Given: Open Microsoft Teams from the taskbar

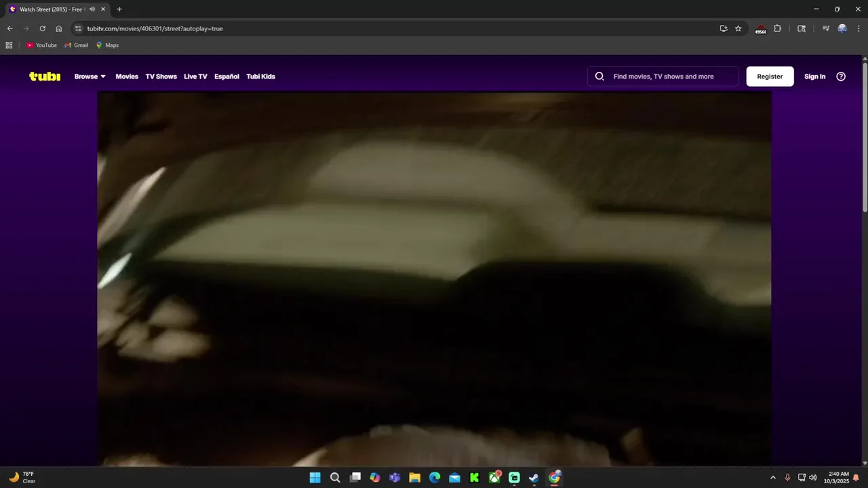Looking at the screenshot, I should (395, 478).
